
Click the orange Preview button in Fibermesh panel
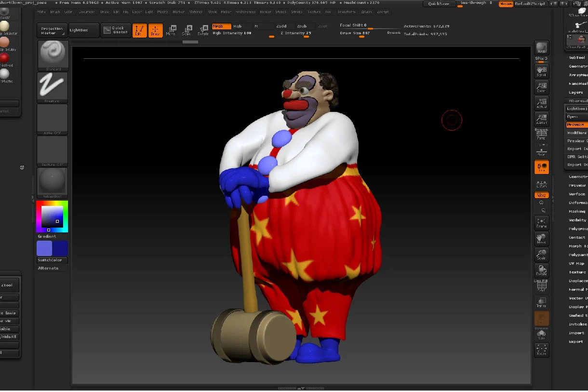577,124
